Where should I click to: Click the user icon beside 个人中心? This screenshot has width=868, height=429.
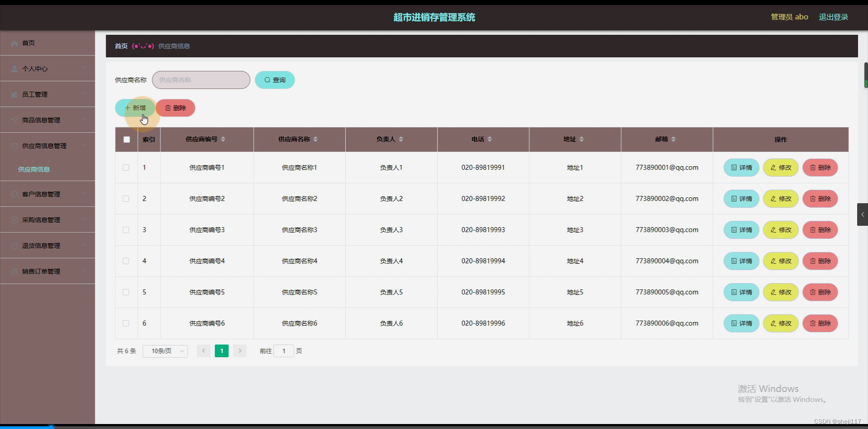(14, 69)
